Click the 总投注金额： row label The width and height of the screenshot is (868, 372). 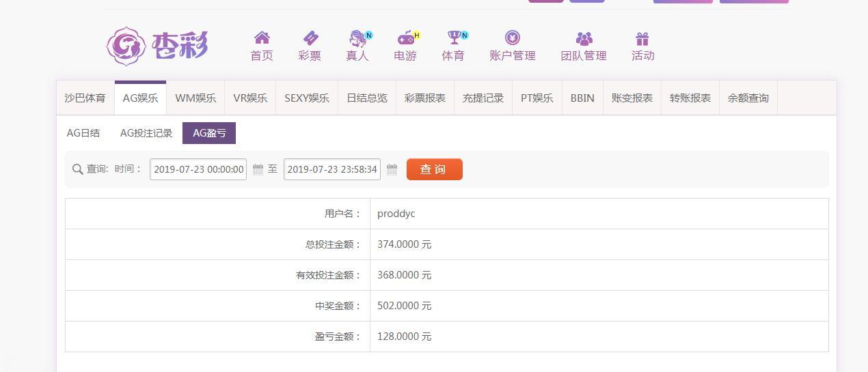tap(334, 244)
